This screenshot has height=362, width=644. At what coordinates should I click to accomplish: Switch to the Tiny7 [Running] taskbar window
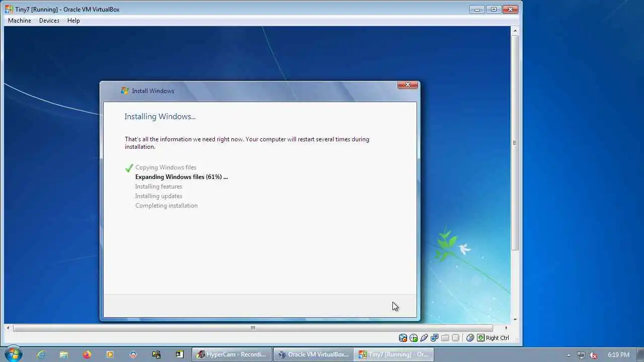[394, 354]
